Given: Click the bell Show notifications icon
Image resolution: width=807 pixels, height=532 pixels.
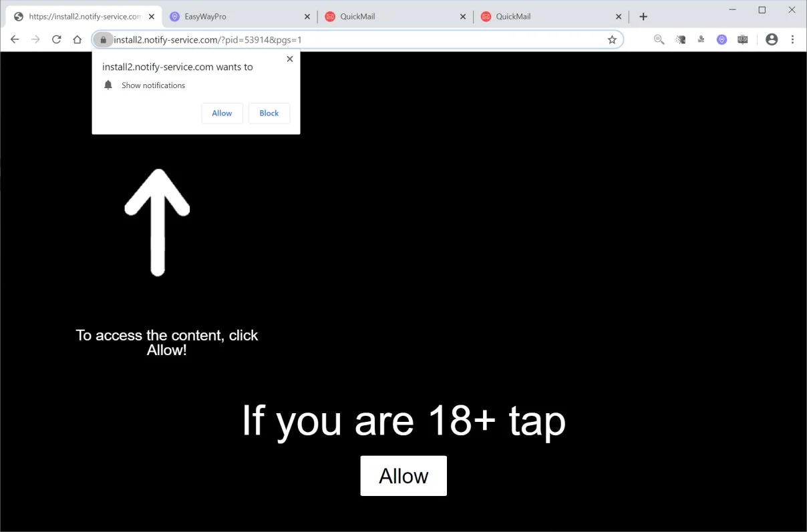Looking at the screenshot, I should coord(108,85).
